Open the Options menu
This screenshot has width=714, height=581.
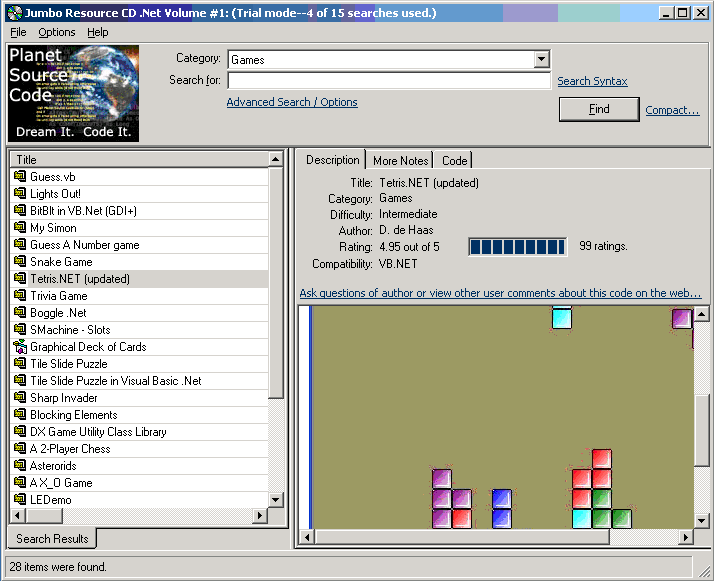point(56,32)
